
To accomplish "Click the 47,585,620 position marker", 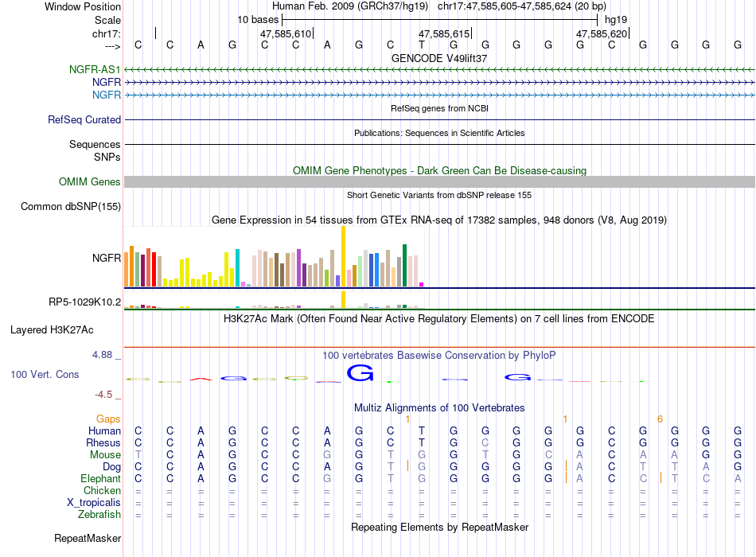I will coord(602,33).
